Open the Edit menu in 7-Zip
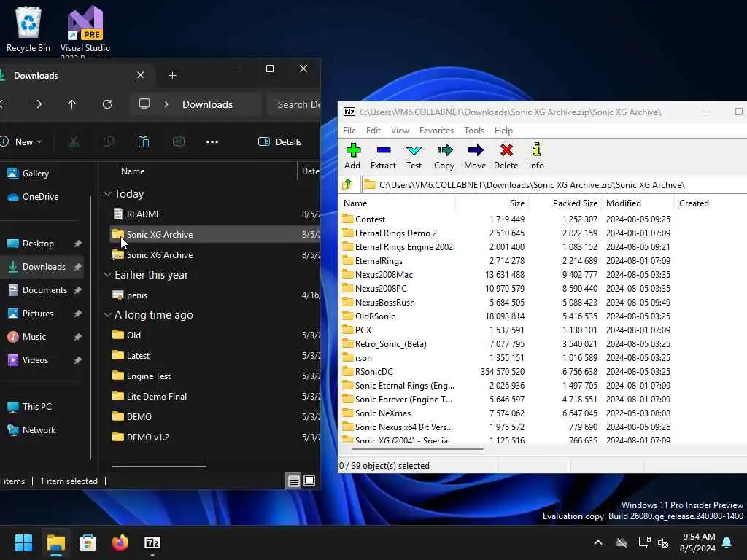 373,131
